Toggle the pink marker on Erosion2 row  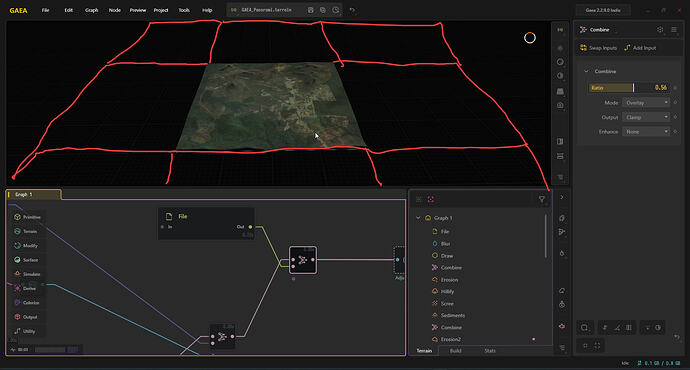(x=534, y=339)
